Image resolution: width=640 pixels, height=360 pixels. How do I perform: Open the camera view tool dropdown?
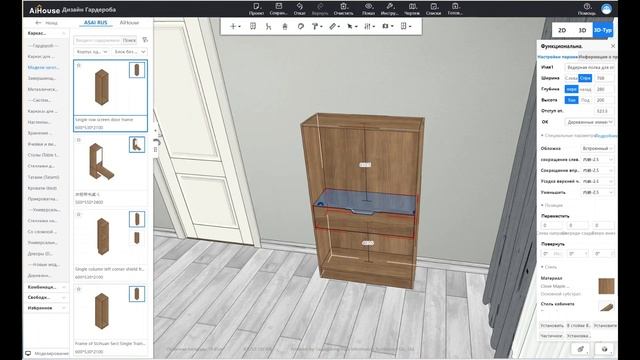pyautogui.click(x=387, y=26)
